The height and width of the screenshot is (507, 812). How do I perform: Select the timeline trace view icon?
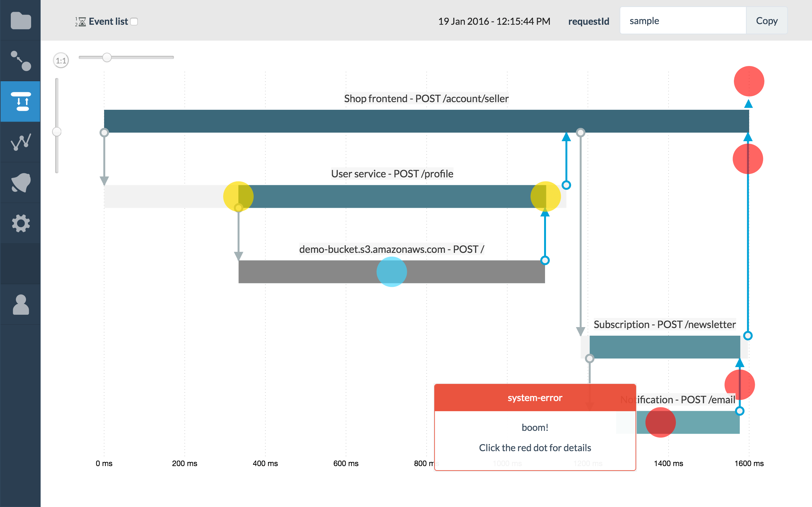pyautogui.click(x=21, y=101)
